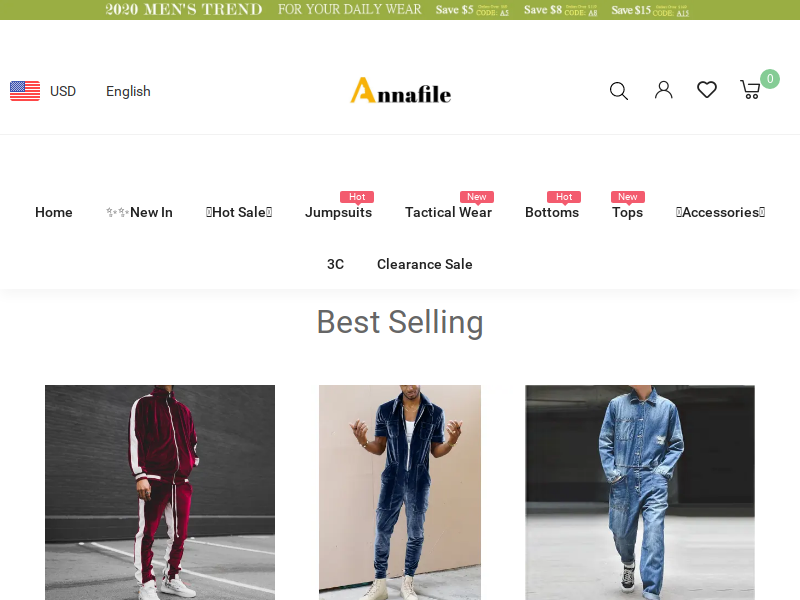
Task: Go to the Home menu item
Action: click(x=54, y=212)
